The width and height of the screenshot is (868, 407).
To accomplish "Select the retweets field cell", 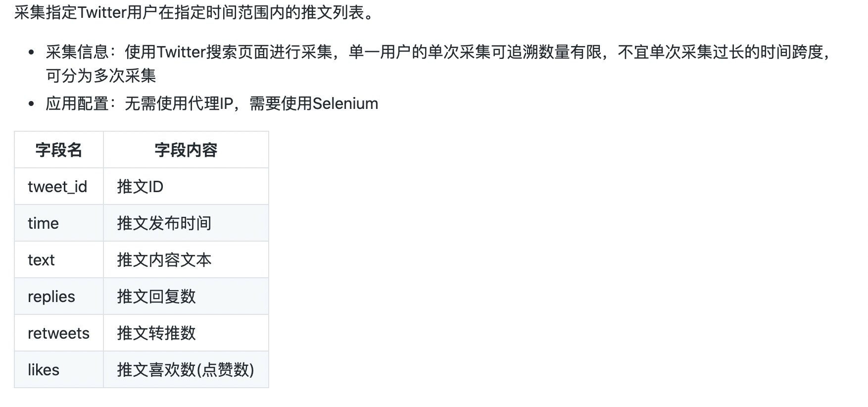I will click(x=58, y=333).
